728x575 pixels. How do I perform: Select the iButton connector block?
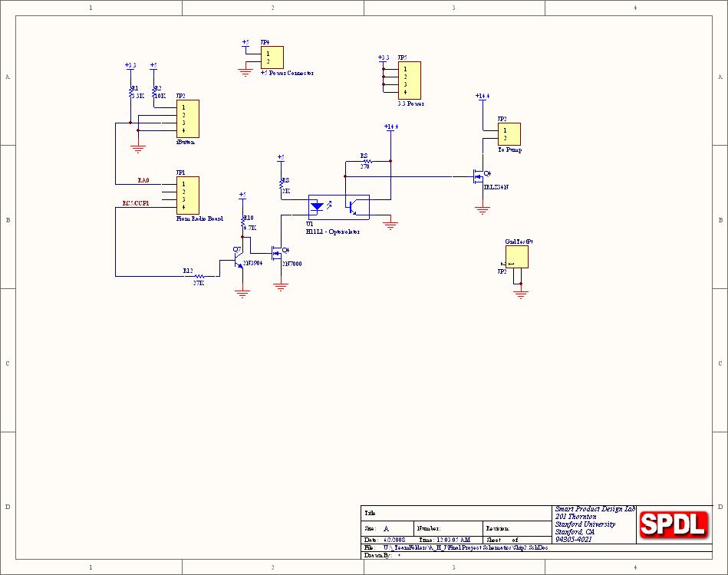187,118
